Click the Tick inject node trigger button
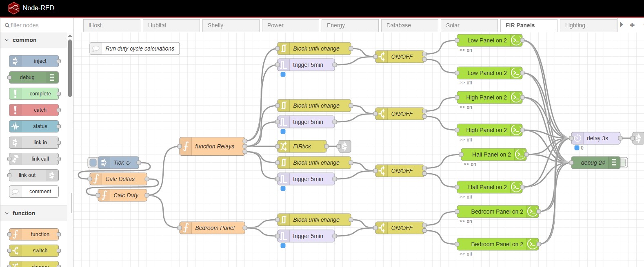Screen dimensions: 644x267 (x=93, y=163)
